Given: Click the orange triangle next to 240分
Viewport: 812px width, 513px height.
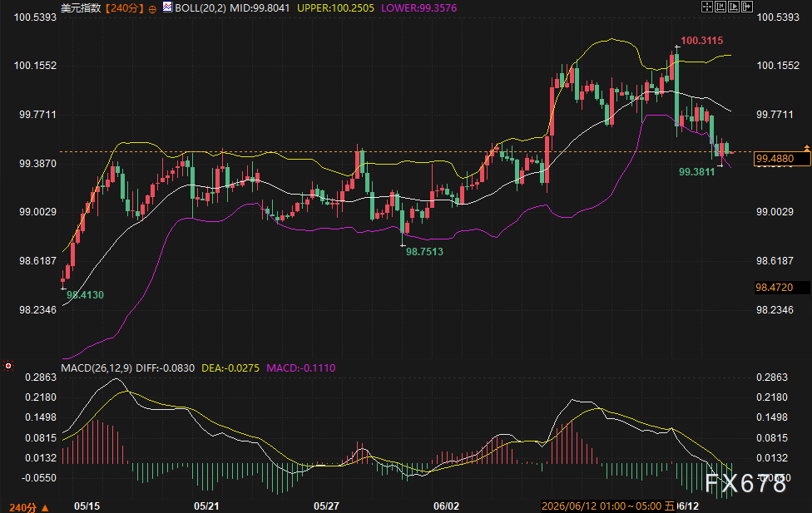Looking at the screenshot, I should click(x=45, y=508).
